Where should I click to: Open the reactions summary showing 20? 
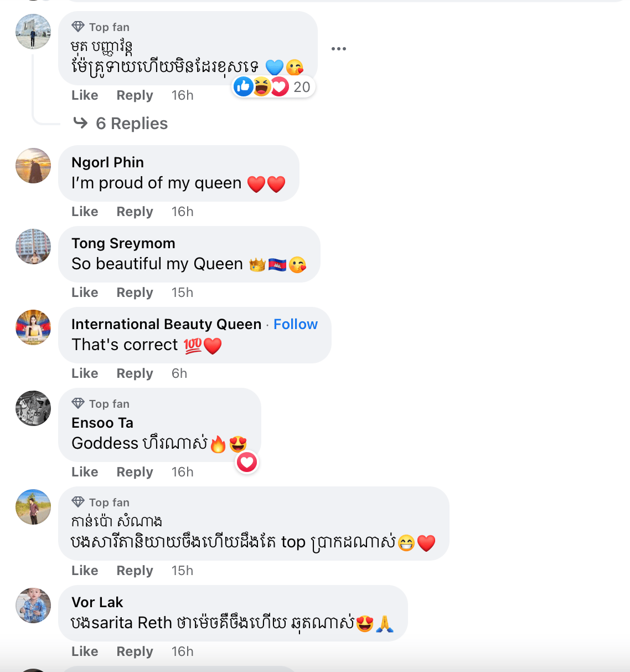coord(273,86)
